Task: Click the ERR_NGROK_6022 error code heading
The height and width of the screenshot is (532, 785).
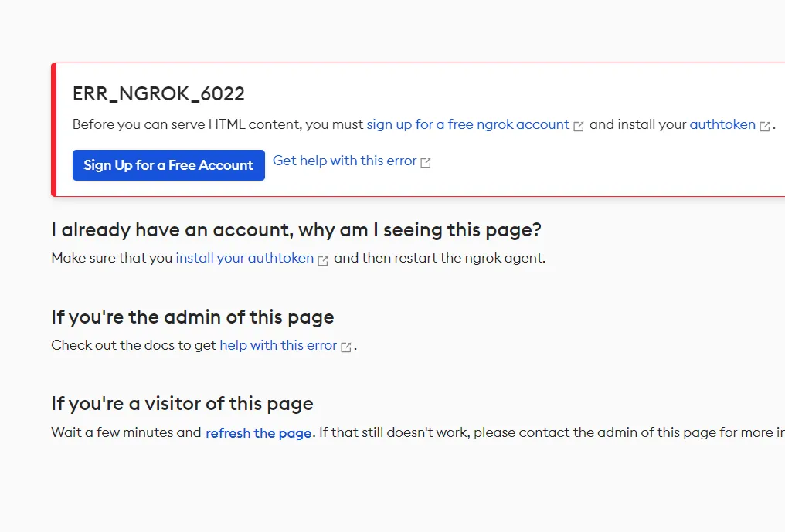Action: (x=158, y=93)
